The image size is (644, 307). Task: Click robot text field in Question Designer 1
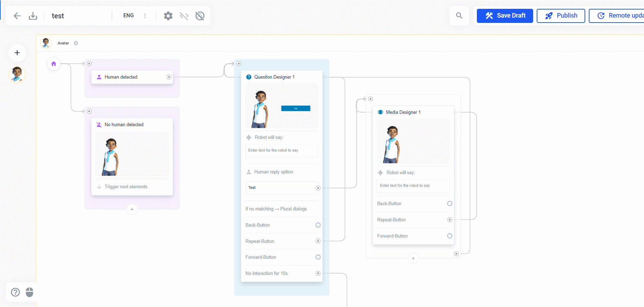coord(282,151)
